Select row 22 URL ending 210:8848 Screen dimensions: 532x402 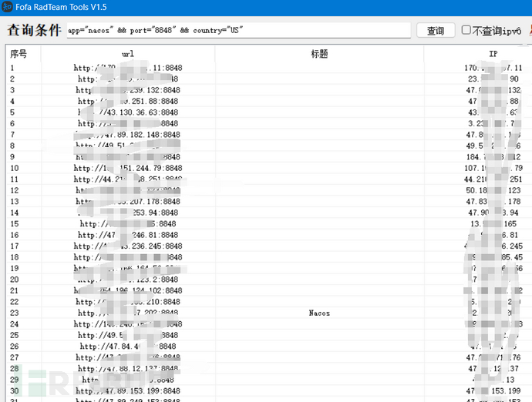[128, 302]
